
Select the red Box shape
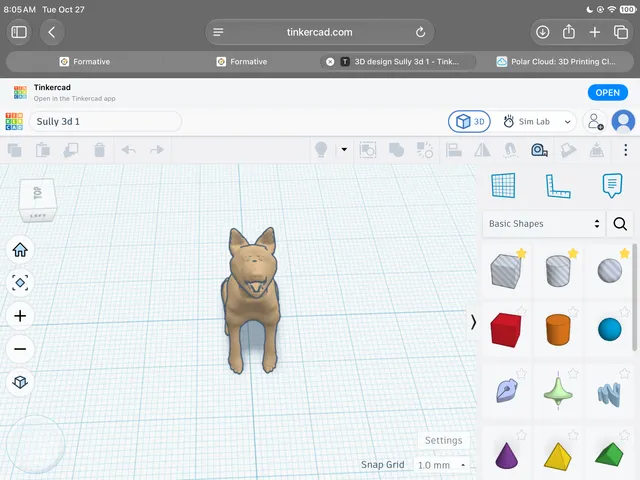click(506, 330)
